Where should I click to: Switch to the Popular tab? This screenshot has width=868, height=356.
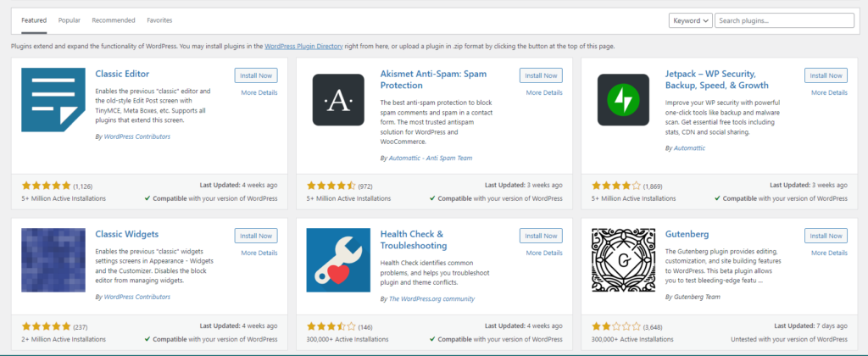click(70, 20)
